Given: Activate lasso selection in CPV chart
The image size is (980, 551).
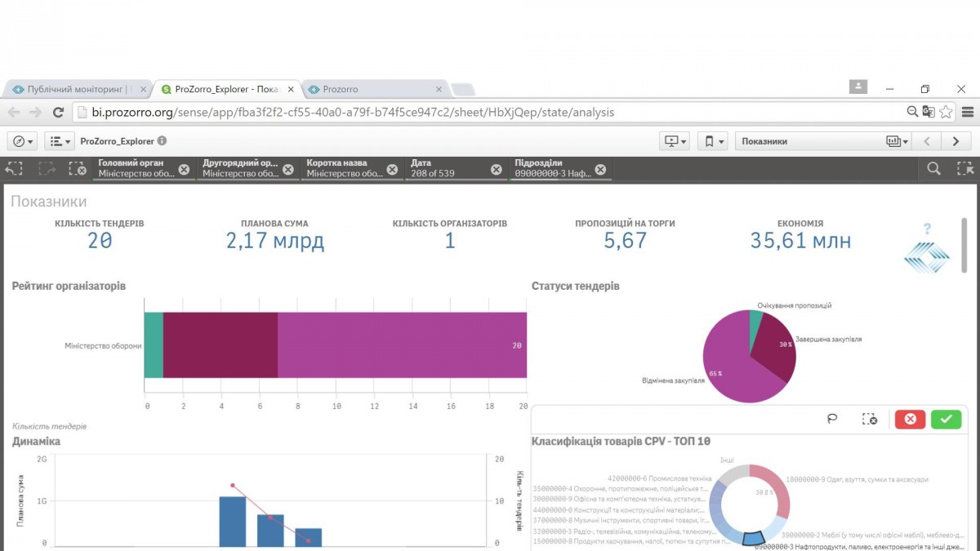Looking at the screenshot, I should (832, 419).
